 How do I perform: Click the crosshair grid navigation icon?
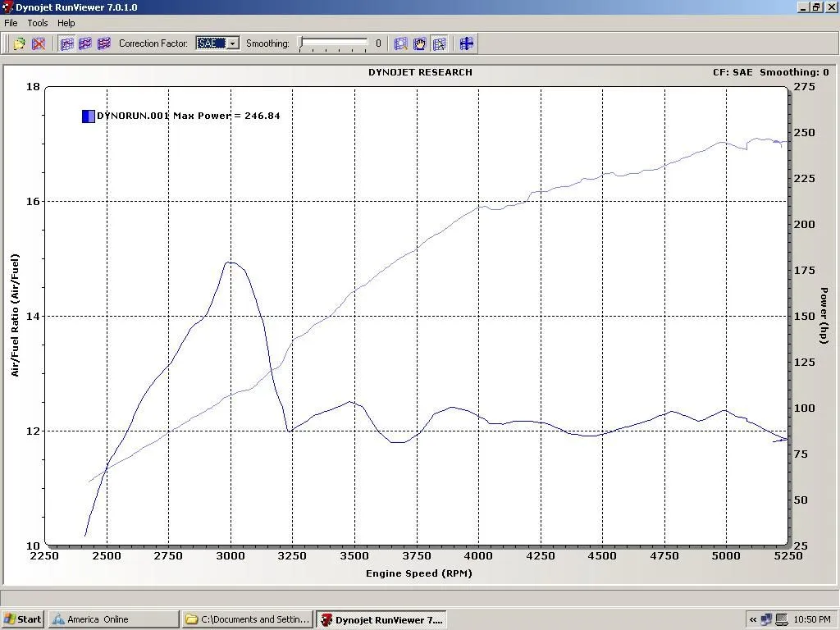click(466, 43)
